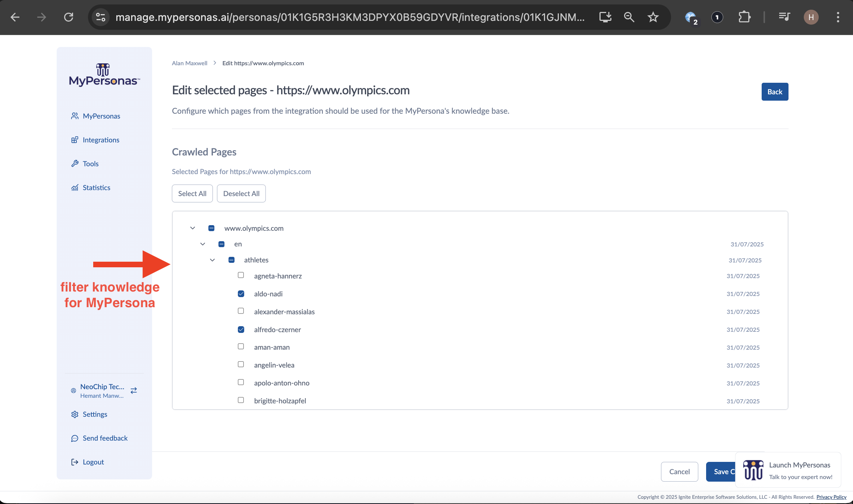Toggle the en folder checkbox

[x=221, y=244]
